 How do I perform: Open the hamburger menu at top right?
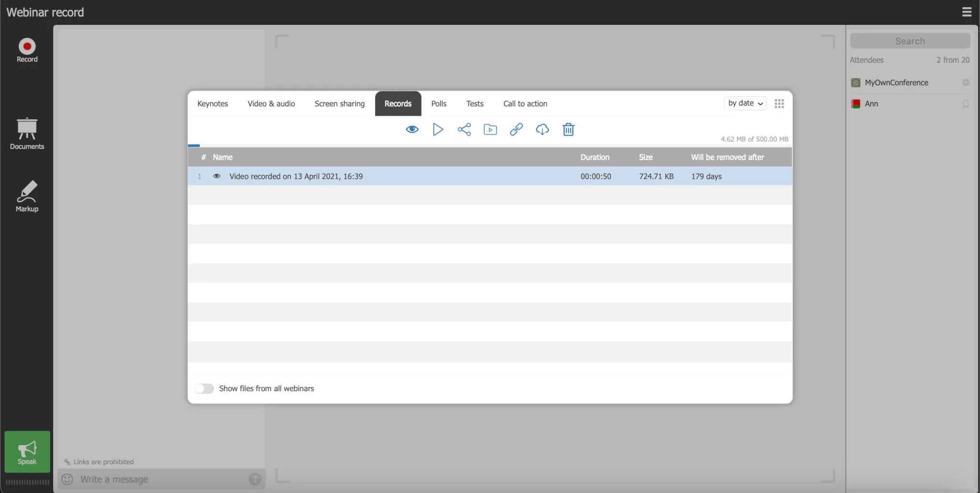967,12
